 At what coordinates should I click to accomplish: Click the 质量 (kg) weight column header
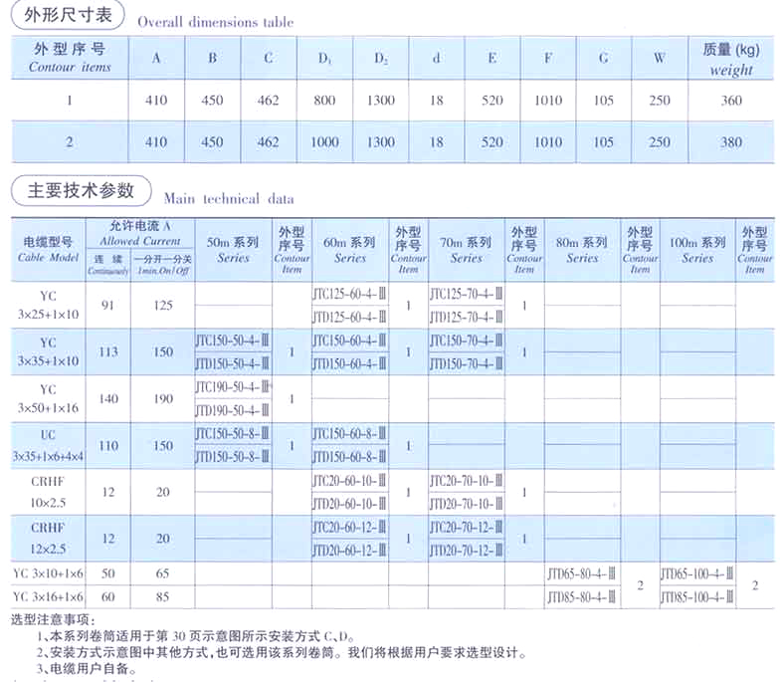(730, 58)
